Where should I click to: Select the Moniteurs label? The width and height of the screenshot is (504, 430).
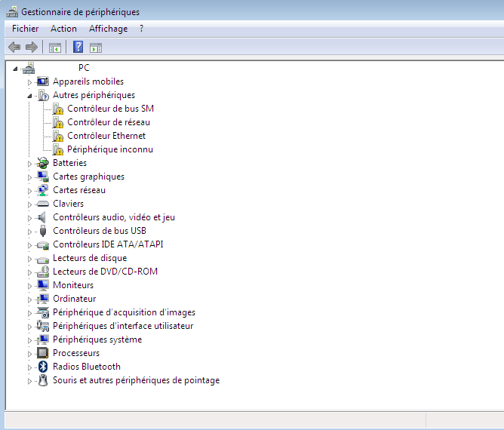point(73,285)
